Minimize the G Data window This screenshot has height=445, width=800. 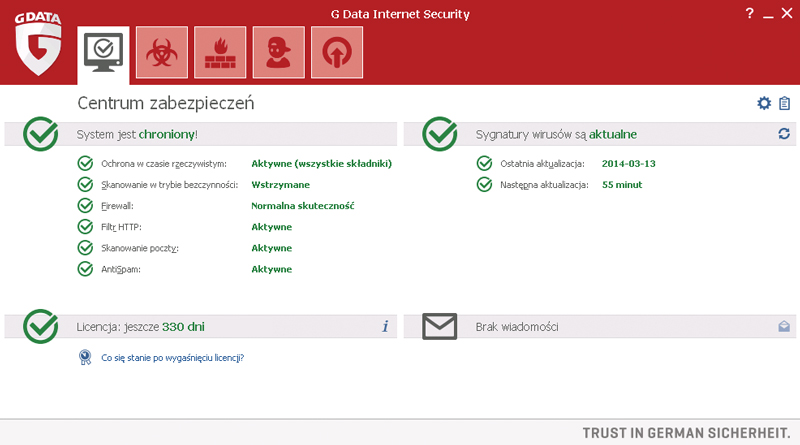pos(768,17)
